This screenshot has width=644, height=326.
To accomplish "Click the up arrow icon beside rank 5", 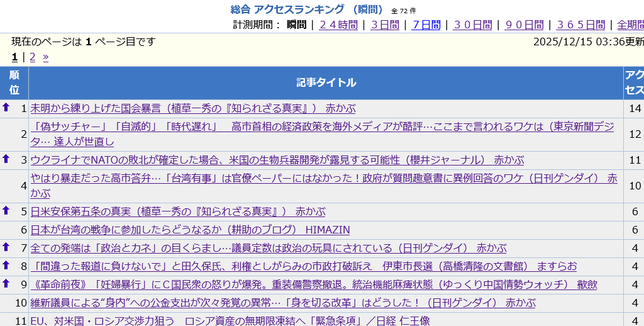I will [6, 211].
